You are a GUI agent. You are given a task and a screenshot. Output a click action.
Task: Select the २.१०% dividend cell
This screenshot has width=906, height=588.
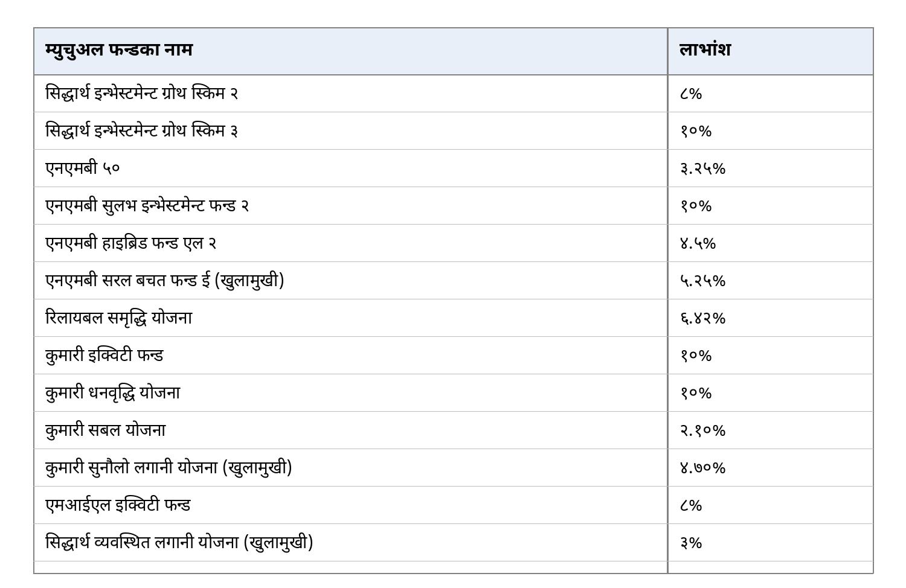tap(771, 430)
